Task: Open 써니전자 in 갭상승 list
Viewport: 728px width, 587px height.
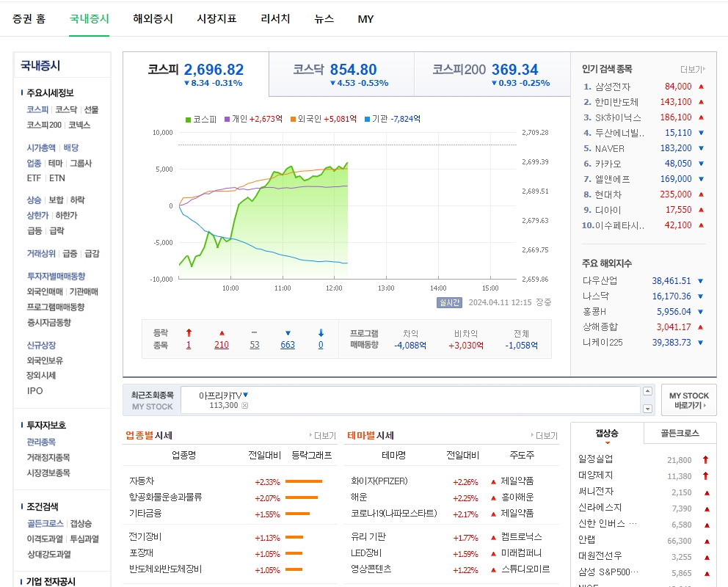Action: [596, 492]
